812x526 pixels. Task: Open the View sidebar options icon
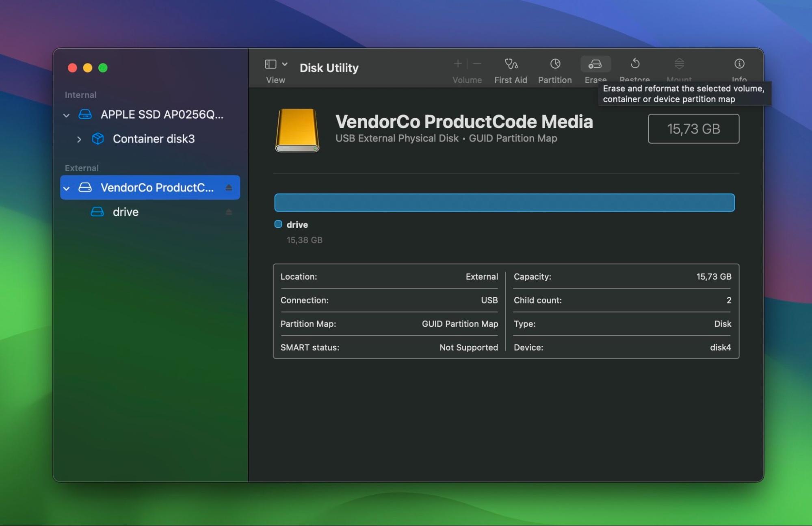(271, 64)
